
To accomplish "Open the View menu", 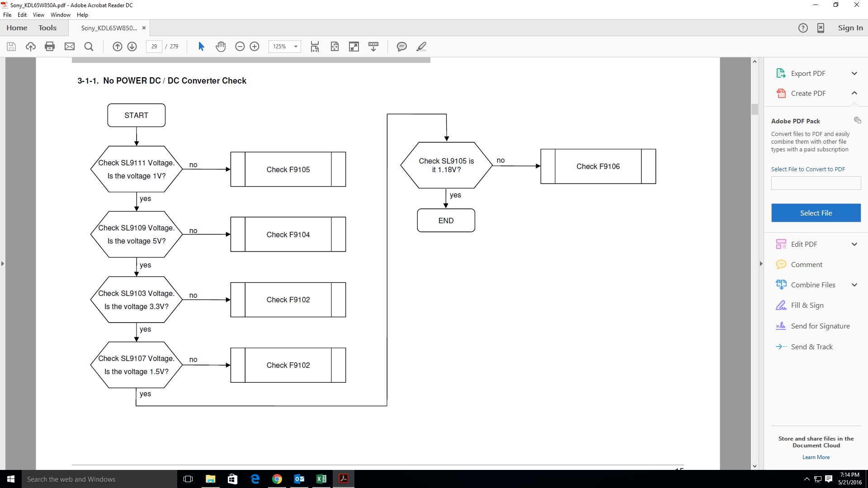I will click(x=38, y=15).
